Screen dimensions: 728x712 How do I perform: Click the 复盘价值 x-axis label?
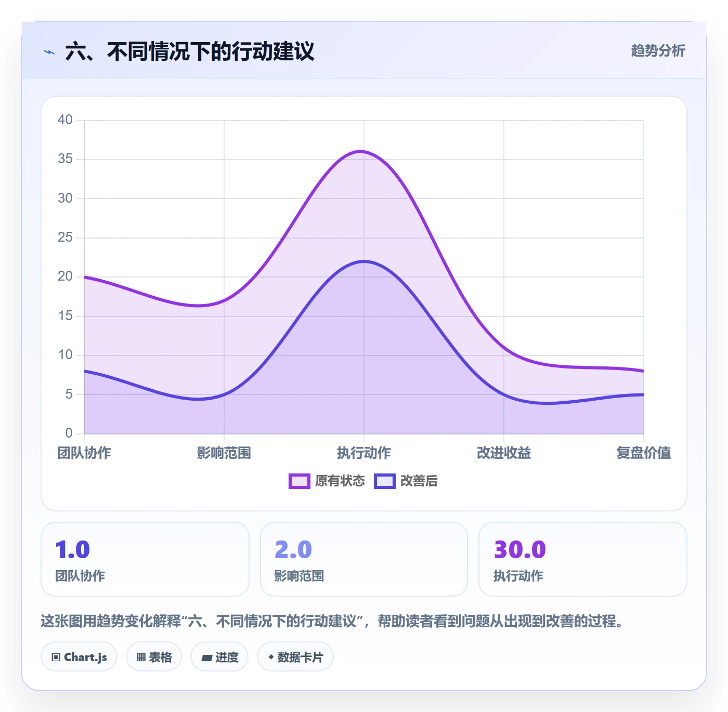644,453
